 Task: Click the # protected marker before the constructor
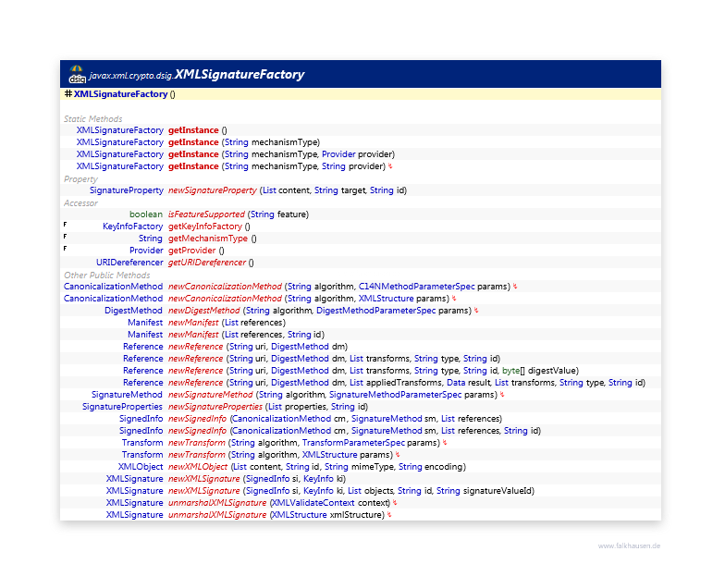click(x=68, y=93)
